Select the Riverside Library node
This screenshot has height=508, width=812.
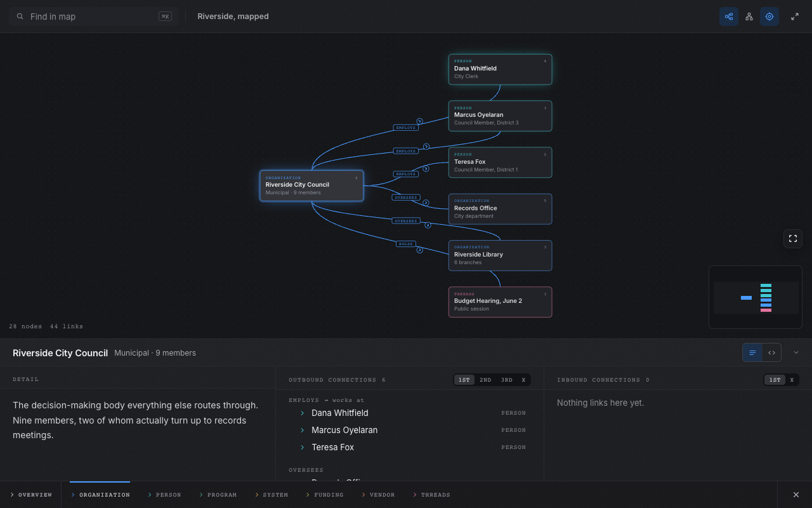(500, 255)
